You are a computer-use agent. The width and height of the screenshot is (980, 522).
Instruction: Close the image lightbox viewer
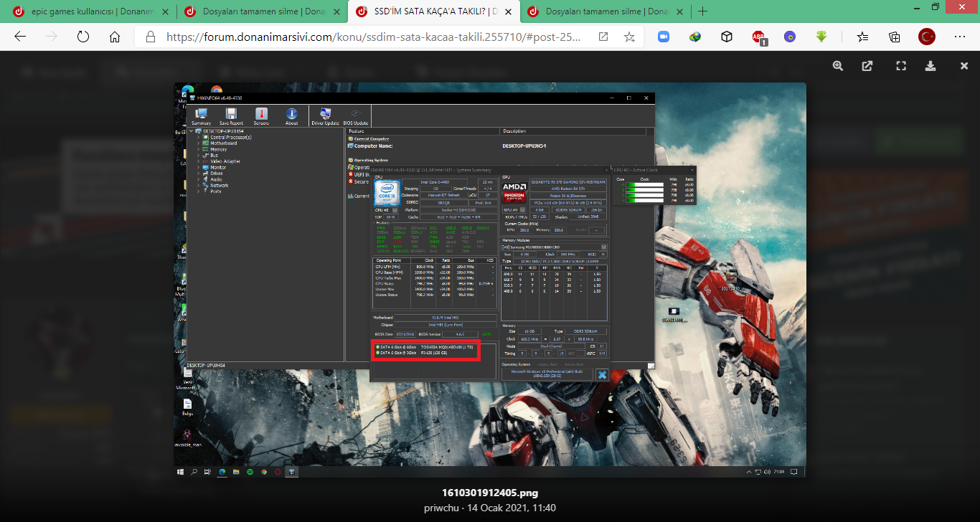pos(964,66)
